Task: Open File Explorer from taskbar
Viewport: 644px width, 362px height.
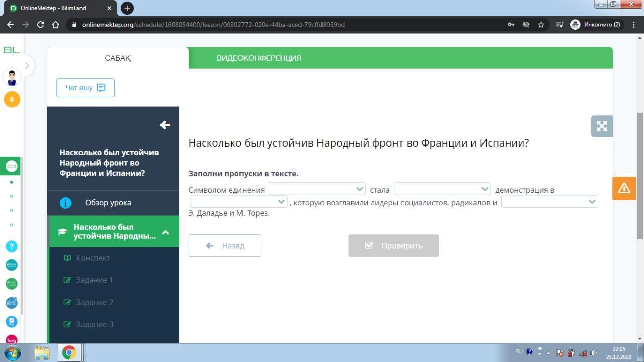Action: point(42,353)
